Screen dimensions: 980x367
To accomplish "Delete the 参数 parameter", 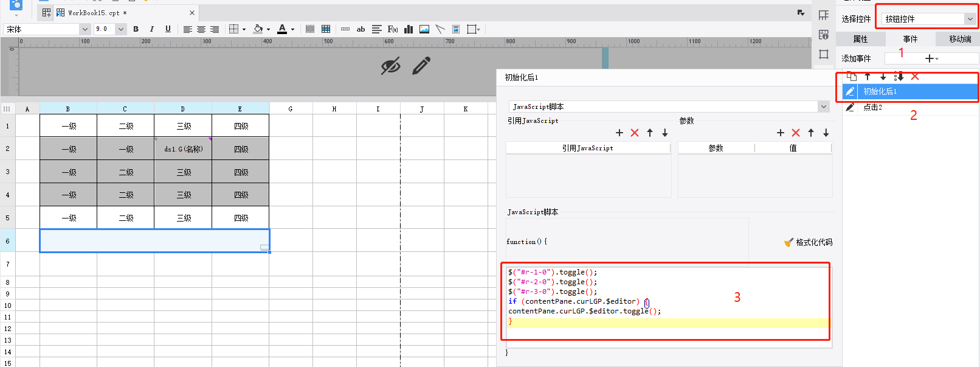I will click(x=796, y=133).
